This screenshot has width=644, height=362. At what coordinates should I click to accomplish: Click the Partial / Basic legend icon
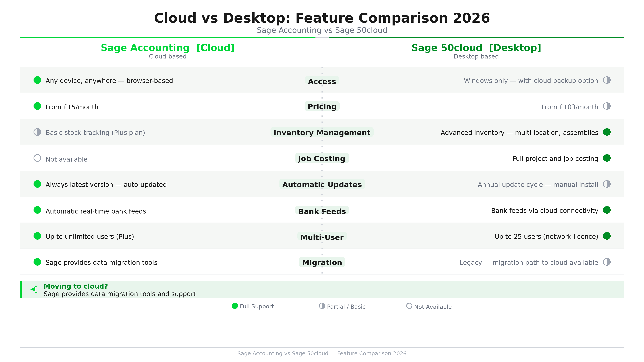[x=322, y=306]
